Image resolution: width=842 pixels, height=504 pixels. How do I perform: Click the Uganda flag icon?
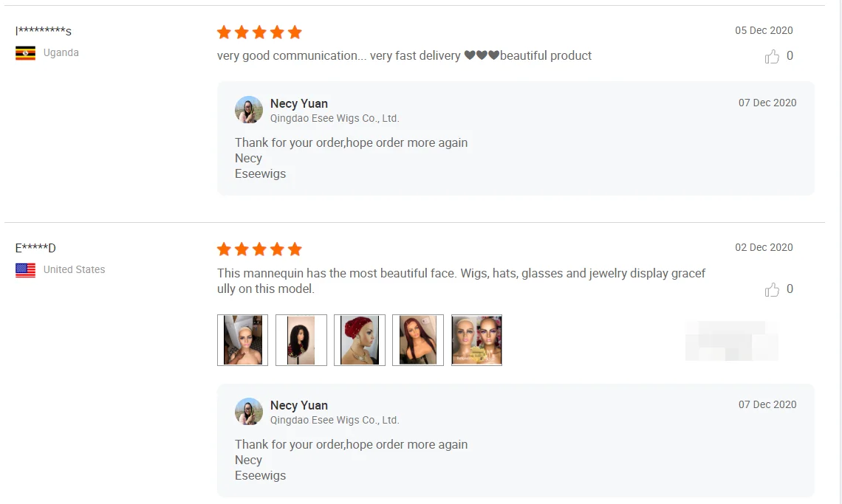(26, 53)
